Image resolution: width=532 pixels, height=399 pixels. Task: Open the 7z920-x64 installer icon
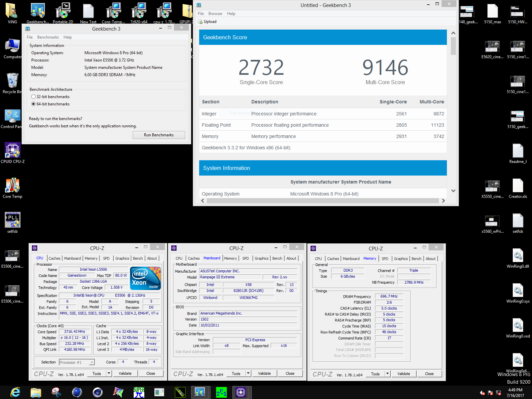tap(139, 13)
